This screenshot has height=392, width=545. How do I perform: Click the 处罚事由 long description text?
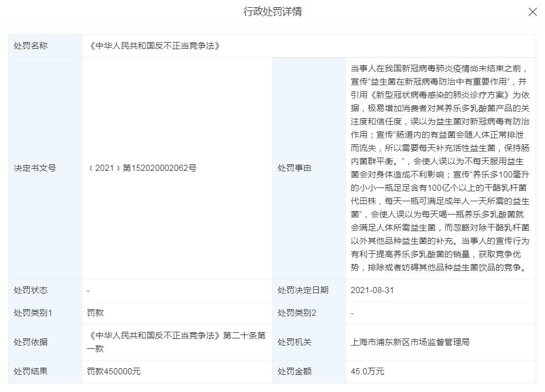click(440, 168)
